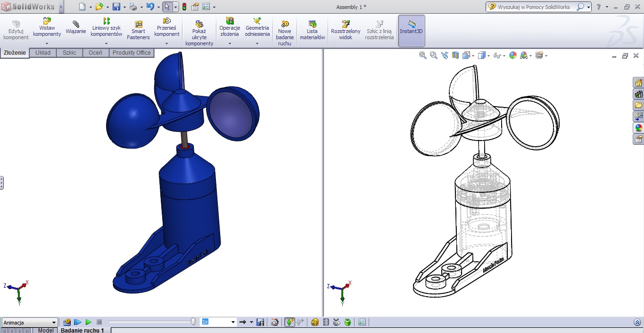Select Zoom to Fit in the view toolbar

tap(422, 55)
